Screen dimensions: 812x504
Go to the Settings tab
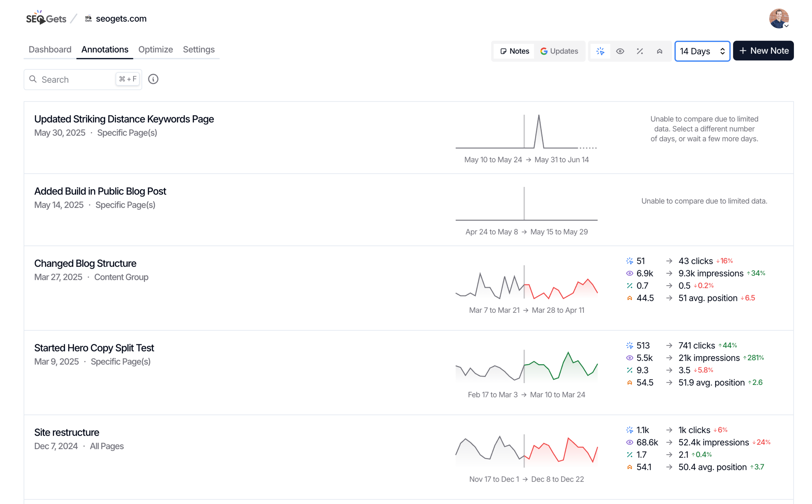(x=198, y=49)
